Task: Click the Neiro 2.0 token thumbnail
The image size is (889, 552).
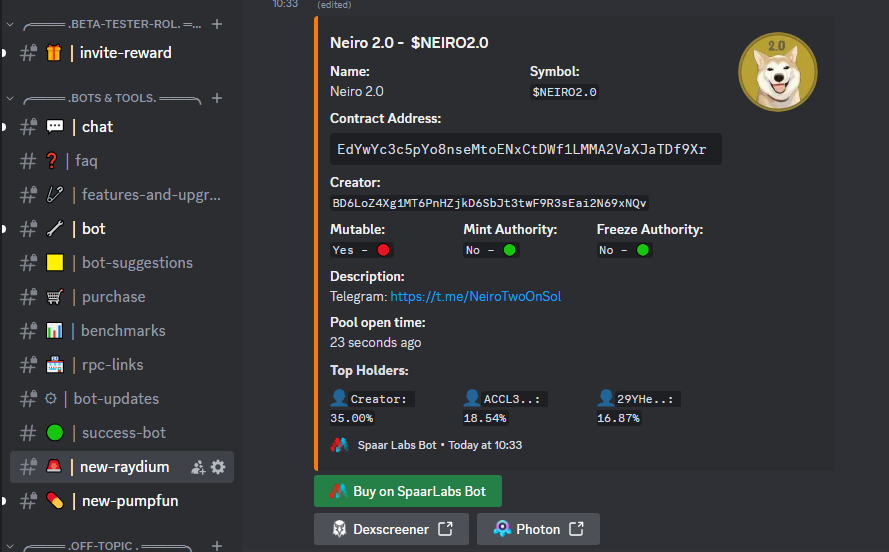Action: 778,72
